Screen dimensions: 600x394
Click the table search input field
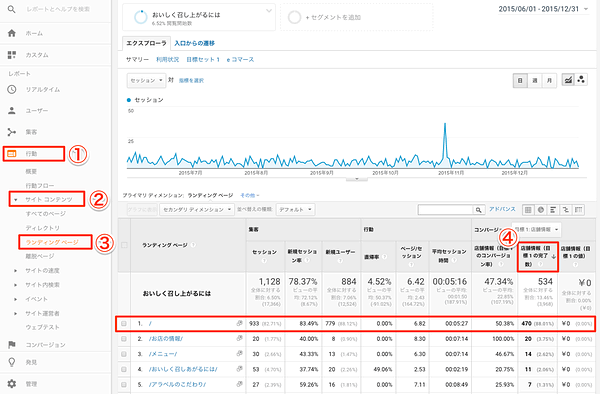445,210
